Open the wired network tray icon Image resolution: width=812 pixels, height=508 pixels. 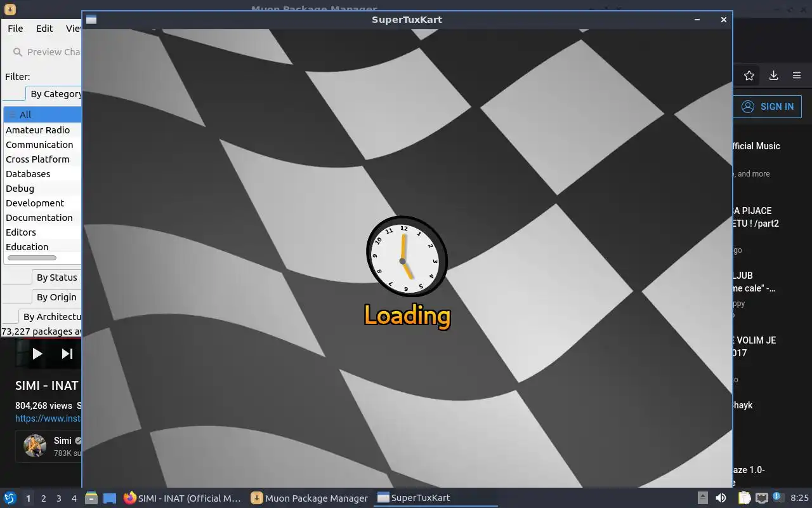click(x=762, y=498)
